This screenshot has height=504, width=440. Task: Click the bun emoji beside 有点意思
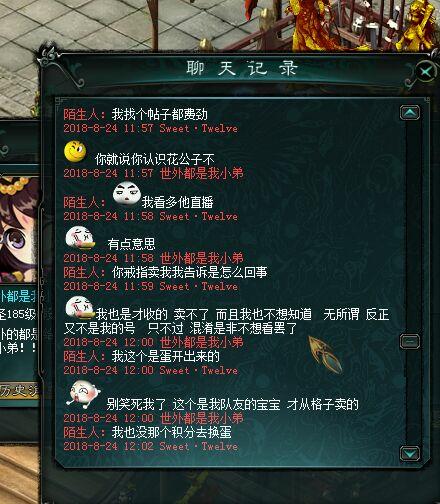pyautogui.click(x=80, y=238)
